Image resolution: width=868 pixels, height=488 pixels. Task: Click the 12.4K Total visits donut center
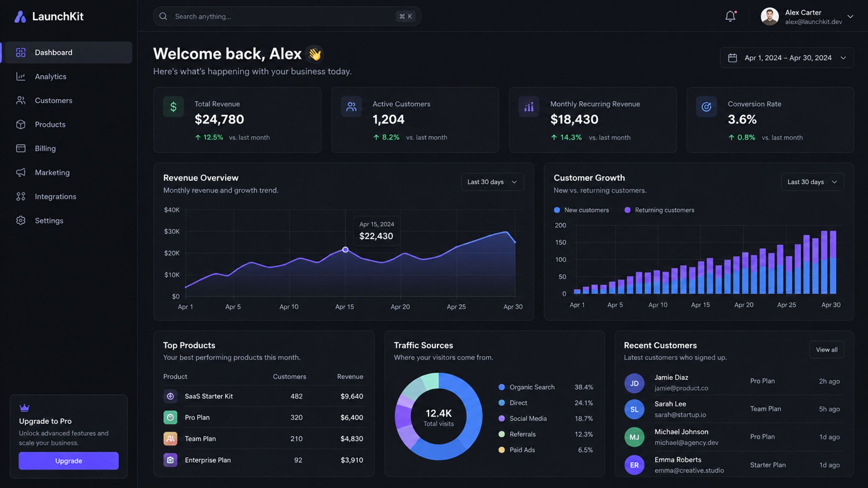(x=438, y=417)
